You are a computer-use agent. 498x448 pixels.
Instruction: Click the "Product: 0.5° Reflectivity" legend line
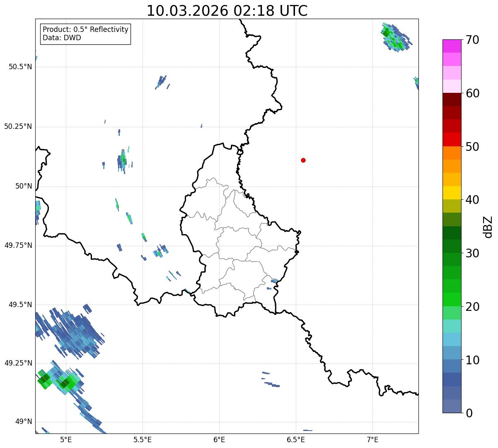coord(85,29)
